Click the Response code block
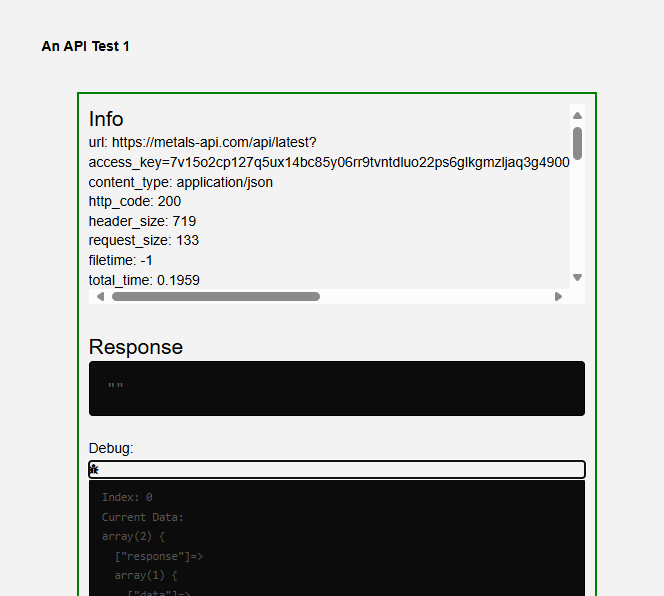664x596 pixels. 337,388
